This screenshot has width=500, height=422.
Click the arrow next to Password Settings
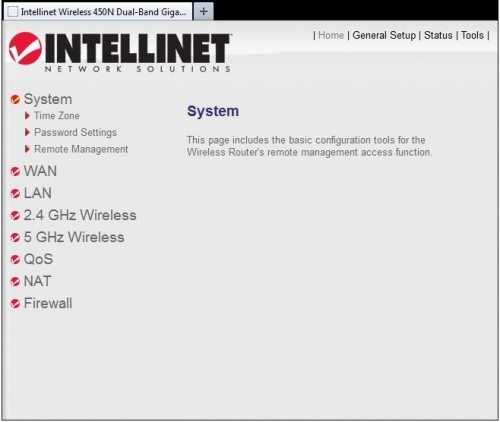27,132
